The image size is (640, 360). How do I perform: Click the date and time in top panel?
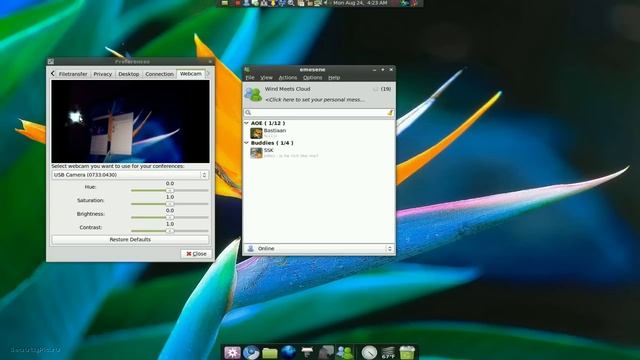point(360,3)
